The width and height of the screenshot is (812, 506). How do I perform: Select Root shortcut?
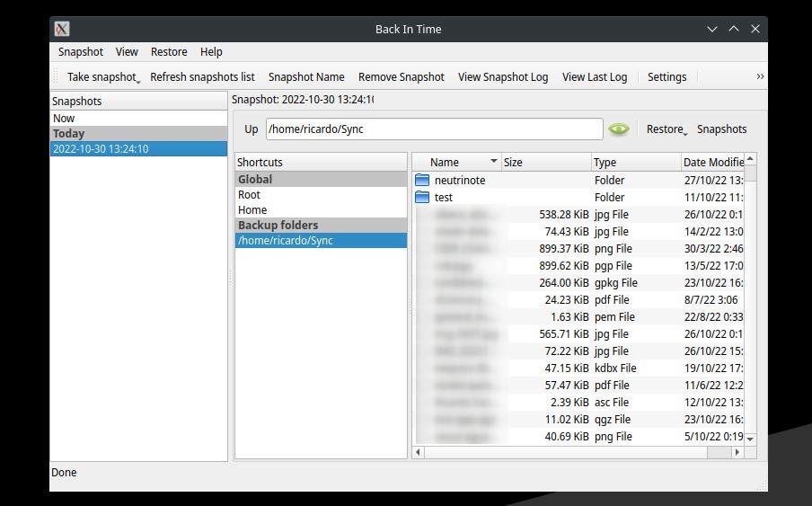pyautogui.click(x=321, y=195)
